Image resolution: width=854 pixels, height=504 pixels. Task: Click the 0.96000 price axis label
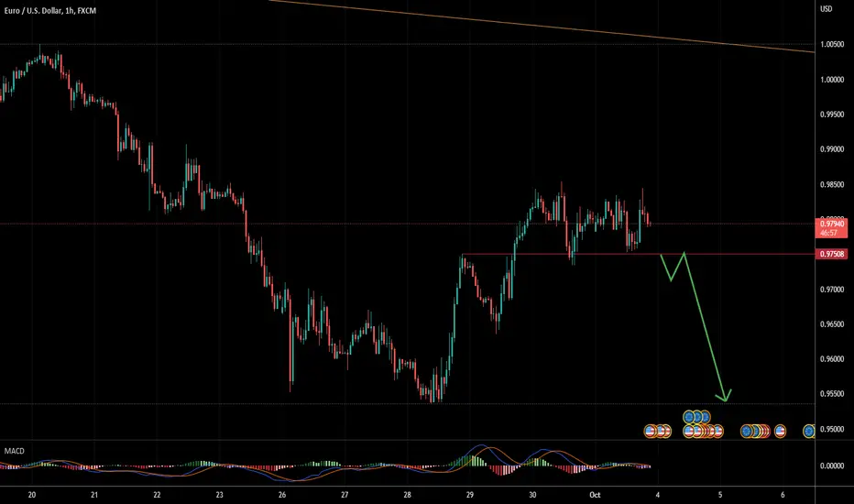click(832, 359)
